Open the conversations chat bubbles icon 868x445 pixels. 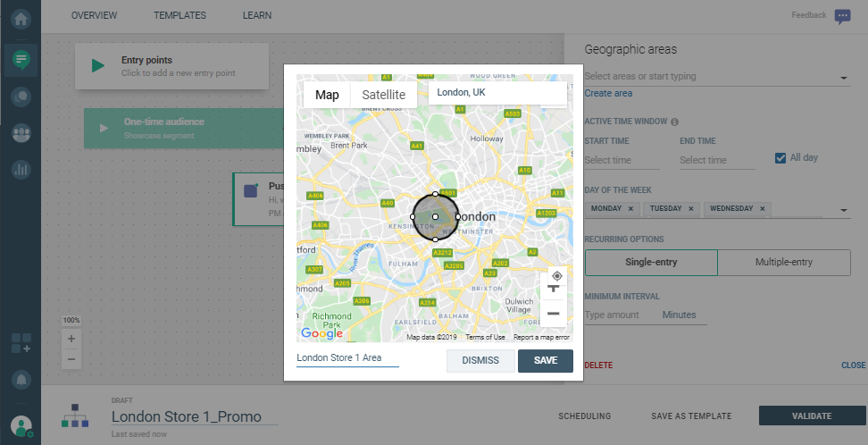click(21, 97)
